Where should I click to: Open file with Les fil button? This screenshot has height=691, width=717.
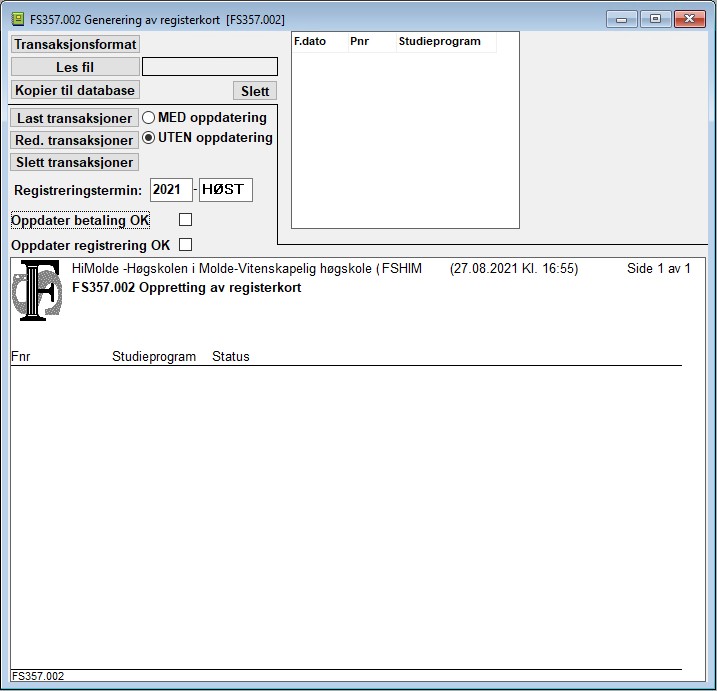75,67
